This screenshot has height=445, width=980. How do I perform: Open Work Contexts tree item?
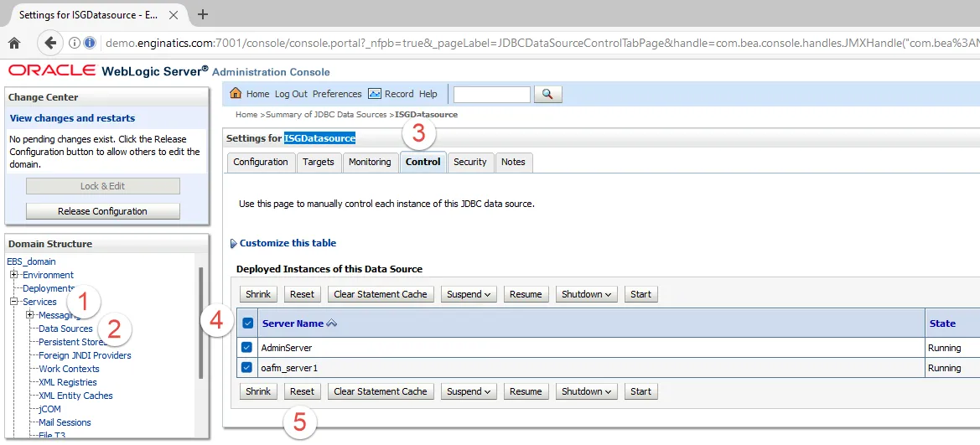click(x=69, y=369)
